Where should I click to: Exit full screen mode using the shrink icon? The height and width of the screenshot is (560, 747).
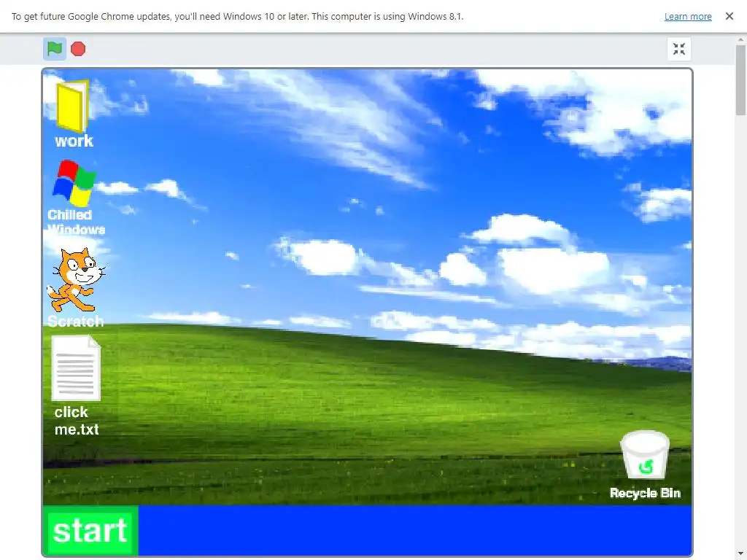pyautogui.click(x=679, y=49)
